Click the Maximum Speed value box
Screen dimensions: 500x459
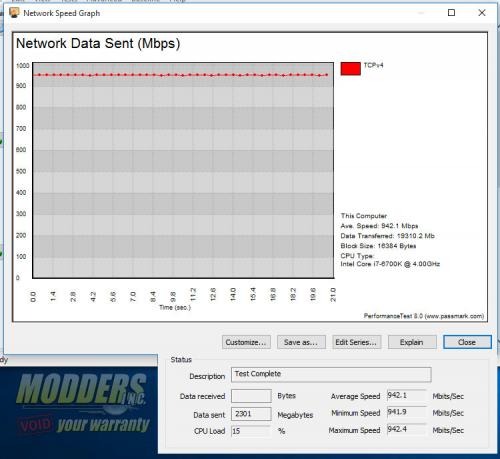(x=407, y=429)
